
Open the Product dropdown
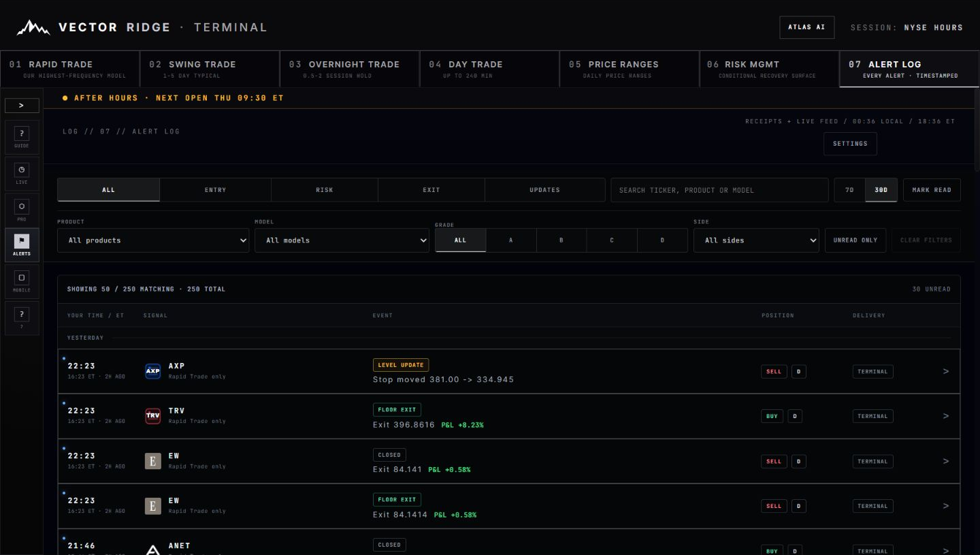(153, 240)
